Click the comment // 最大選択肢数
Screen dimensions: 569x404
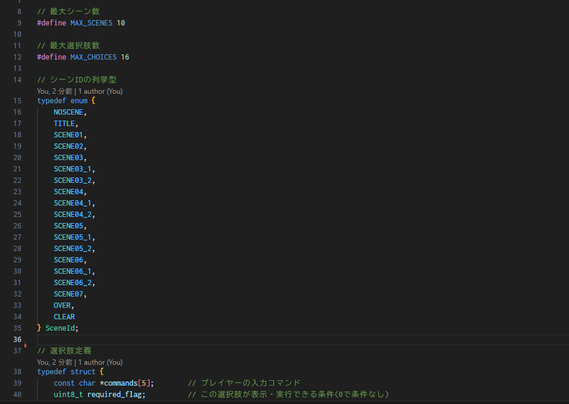coord(68,46)
